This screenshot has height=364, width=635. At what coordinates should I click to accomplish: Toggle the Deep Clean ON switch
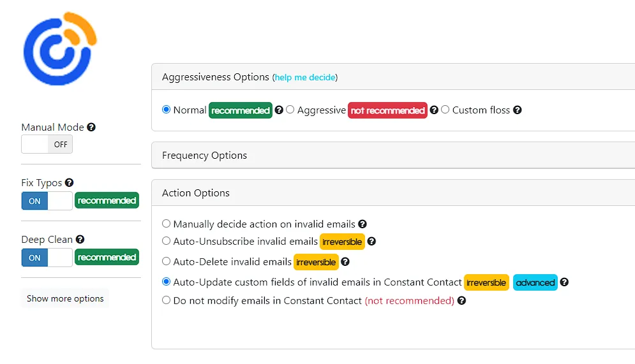(x=47, y=258)
